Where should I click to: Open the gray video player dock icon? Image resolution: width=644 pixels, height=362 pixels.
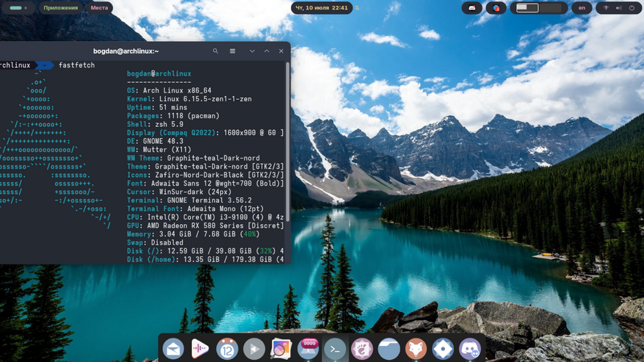(x=254, y=349)
